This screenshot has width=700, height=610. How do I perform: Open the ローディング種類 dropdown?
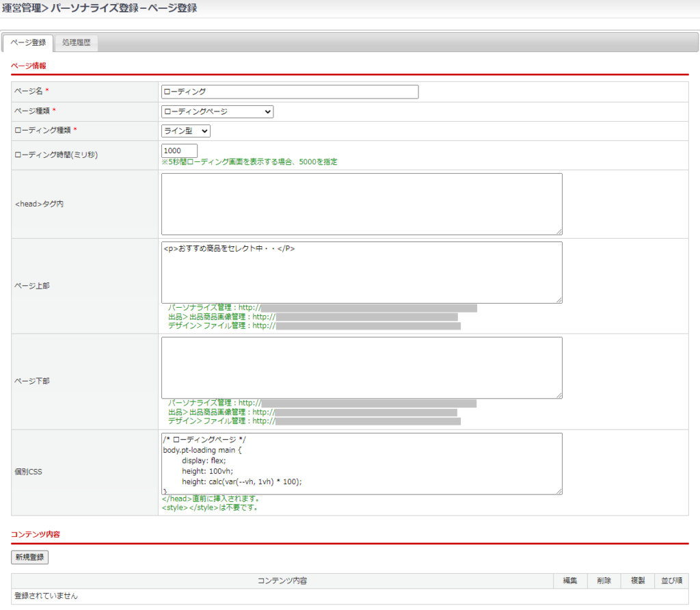click(x=186, y=131)
